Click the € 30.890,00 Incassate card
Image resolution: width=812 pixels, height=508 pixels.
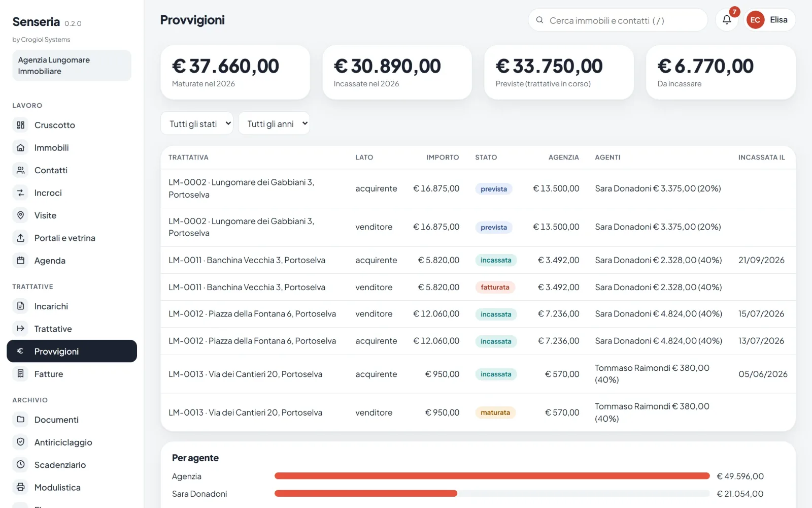click(x=397, y=73)
